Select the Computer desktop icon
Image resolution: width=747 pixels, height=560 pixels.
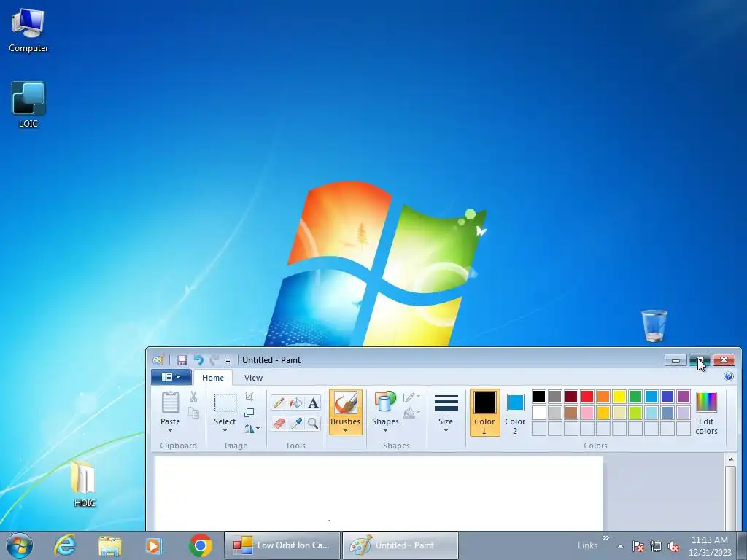(x=28, y=31)
